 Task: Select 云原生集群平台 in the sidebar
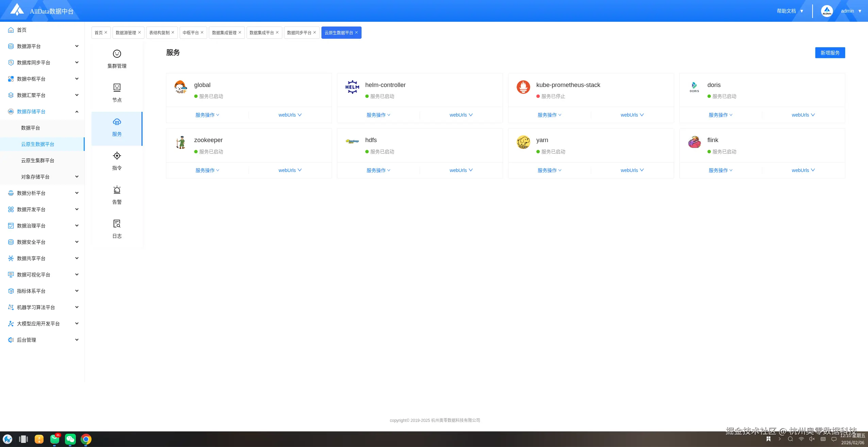[38, 160]
